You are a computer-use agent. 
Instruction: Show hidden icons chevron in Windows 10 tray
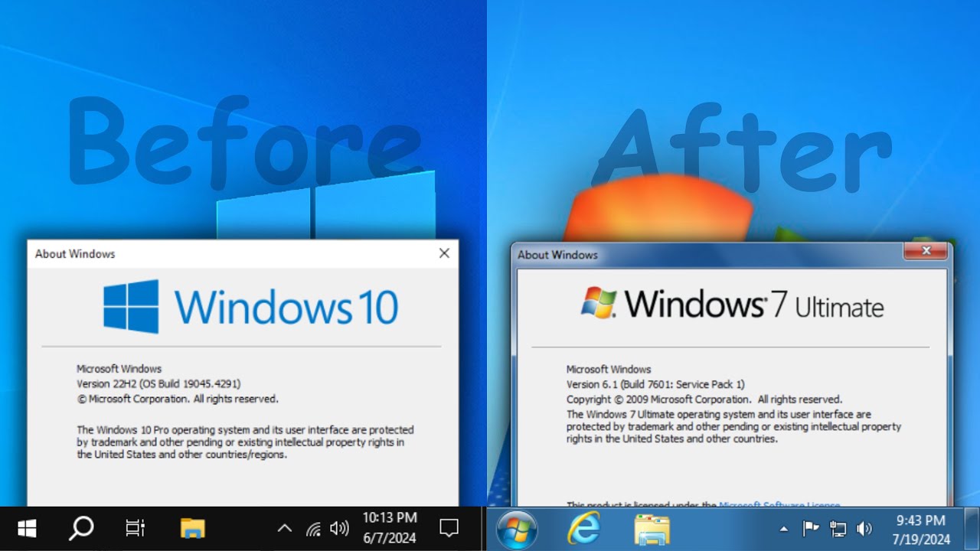tap(284, 528)
